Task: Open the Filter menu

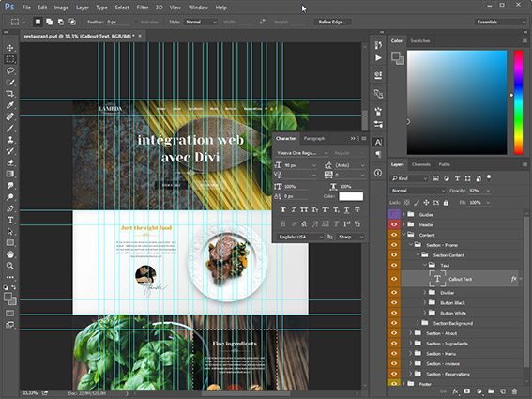Action: click(x=143, y=8)
